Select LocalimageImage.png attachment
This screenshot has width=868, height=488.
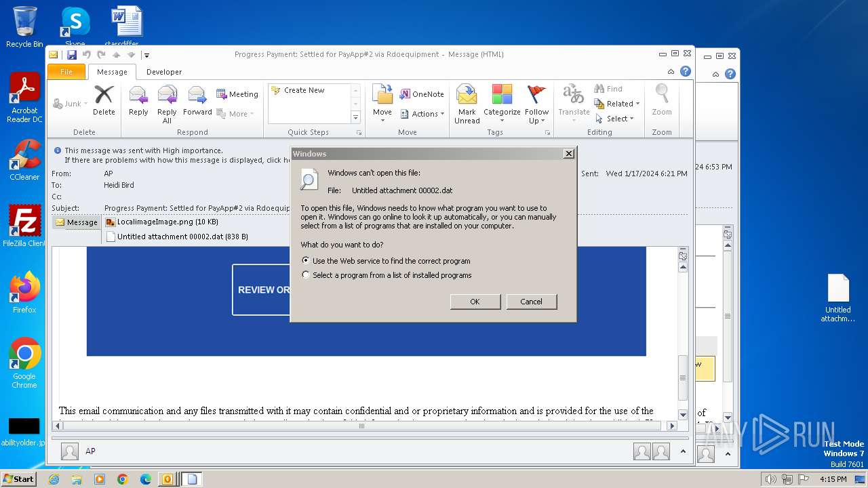tap(162, 222)
